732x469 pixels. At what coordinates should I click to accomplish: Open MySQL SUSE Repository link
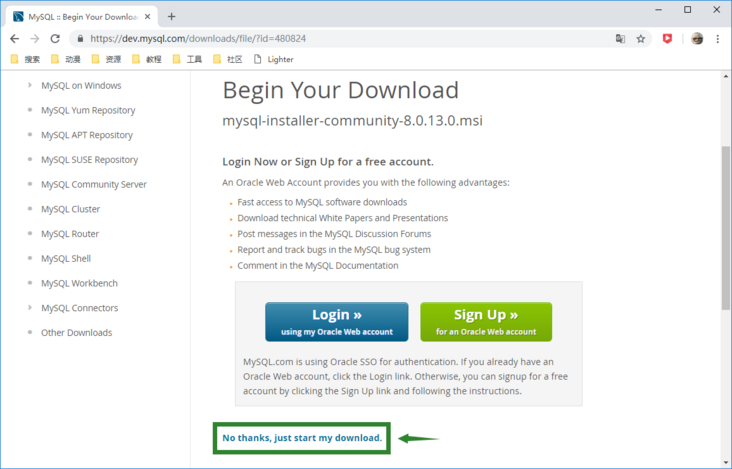pos(90,160)
